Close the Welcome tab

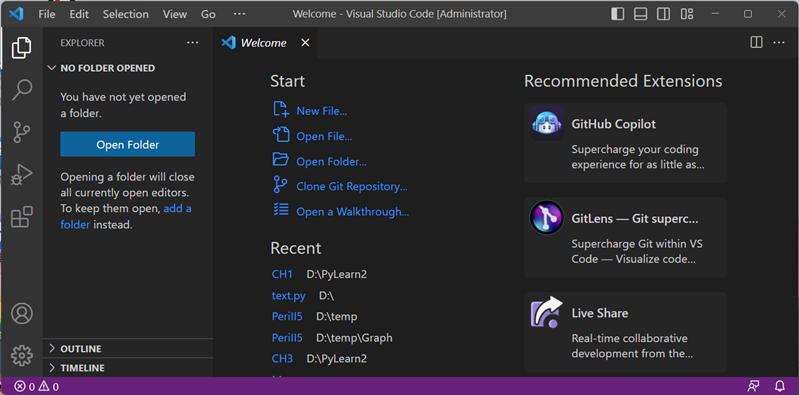tap(305, 43)
